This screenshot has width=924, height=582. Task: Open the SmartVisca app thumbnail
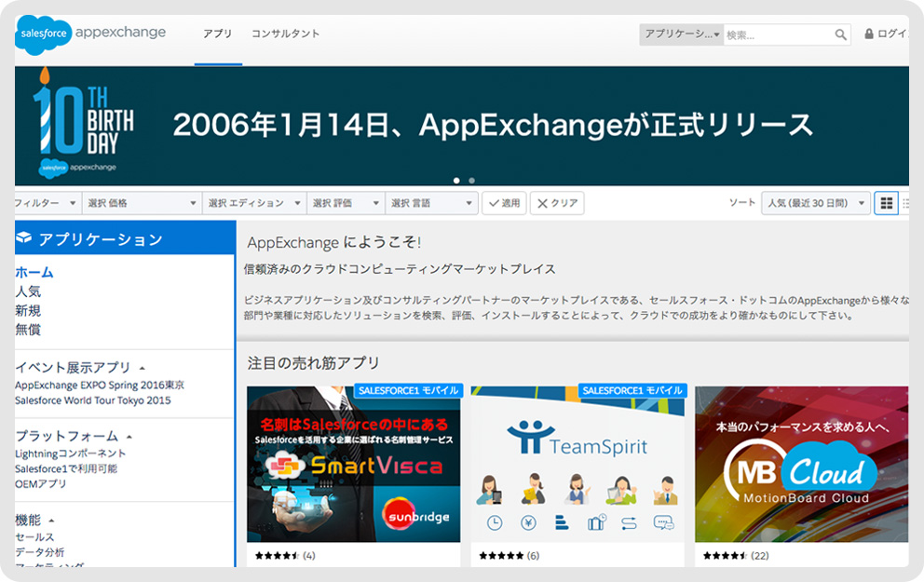354,464
